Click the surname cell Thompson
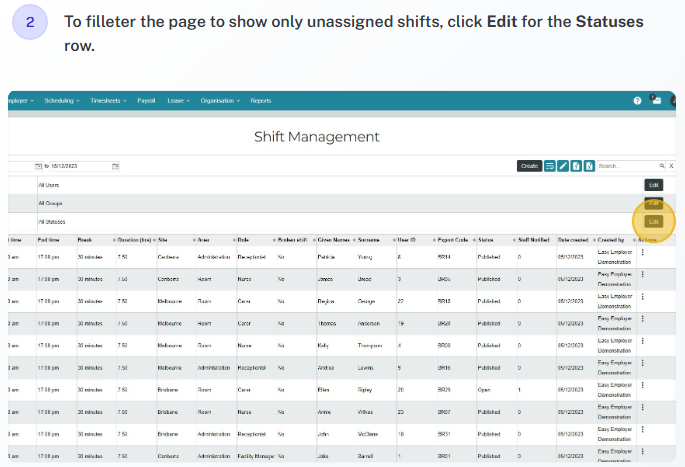This screenshot has width=685, height=467. coord(370,346)
